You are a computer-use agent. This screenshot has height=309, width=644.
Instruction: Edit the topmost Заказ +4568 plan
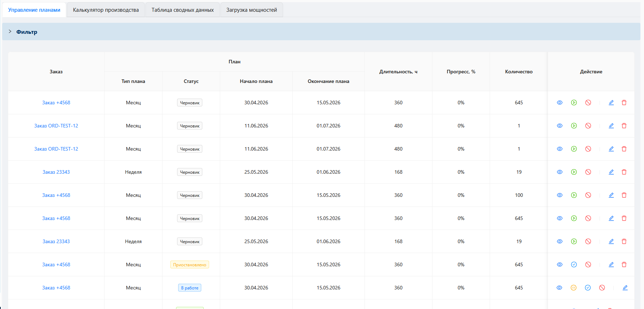tap(611, 103)
